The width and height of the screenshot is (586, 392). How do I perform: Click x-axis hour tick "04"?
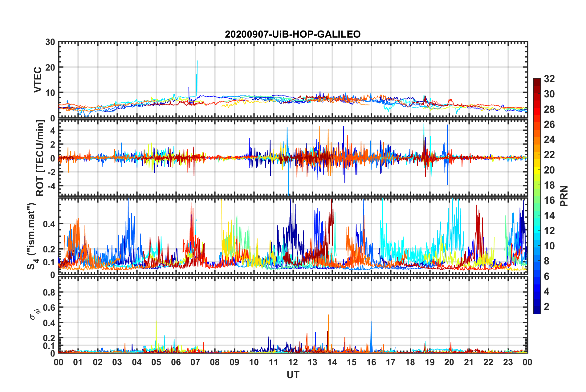tap(137, 362)
